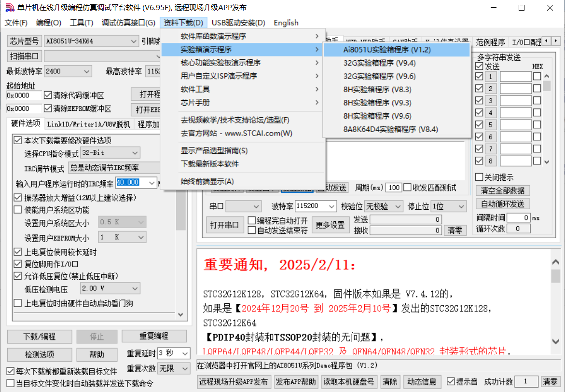This screenshot has height=392, width=565.
Task: Open 最低波特率 2400 dropdown
Action: (x=68, y=71)
